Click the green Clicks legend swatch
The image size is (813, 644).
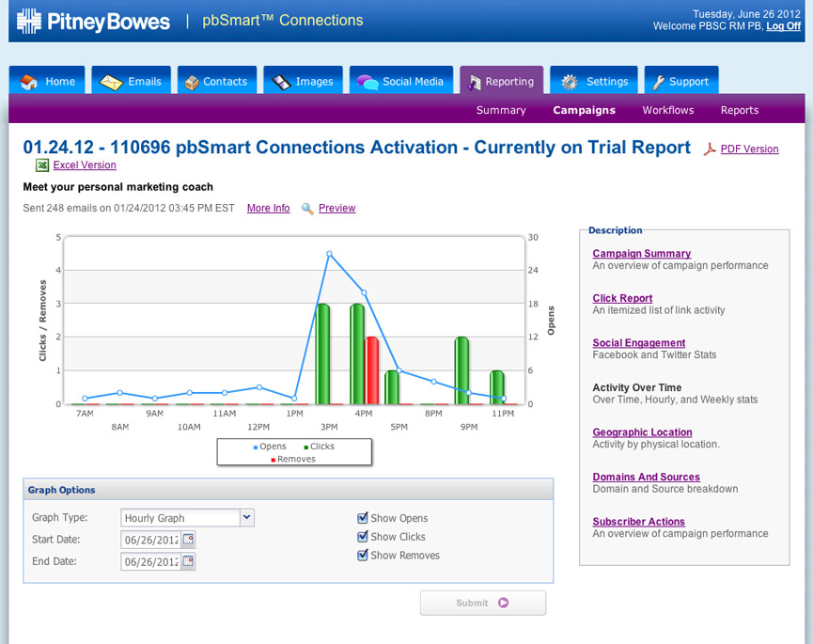pos(305,447)
